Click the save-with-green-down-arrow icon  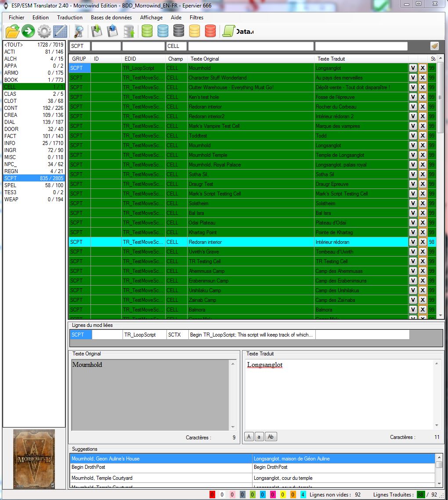point(97,31)
